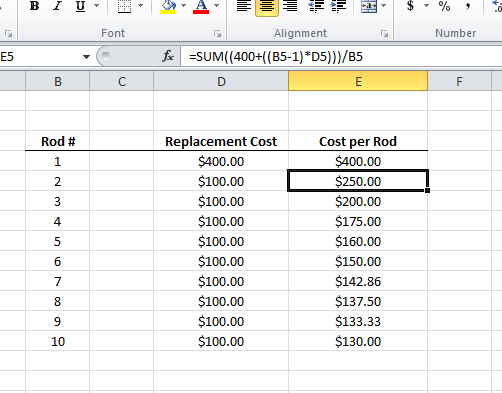Open font color dropdown arrow

[x=217, y=6]
